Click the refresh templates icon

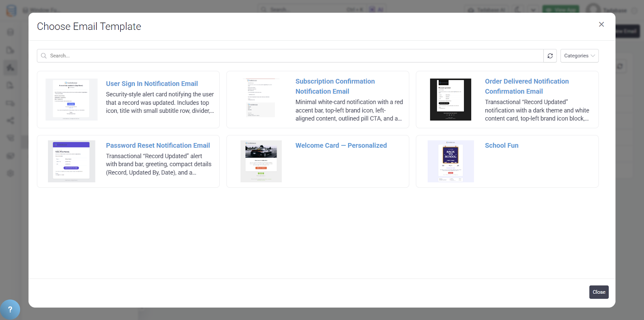tap(550, 56)
